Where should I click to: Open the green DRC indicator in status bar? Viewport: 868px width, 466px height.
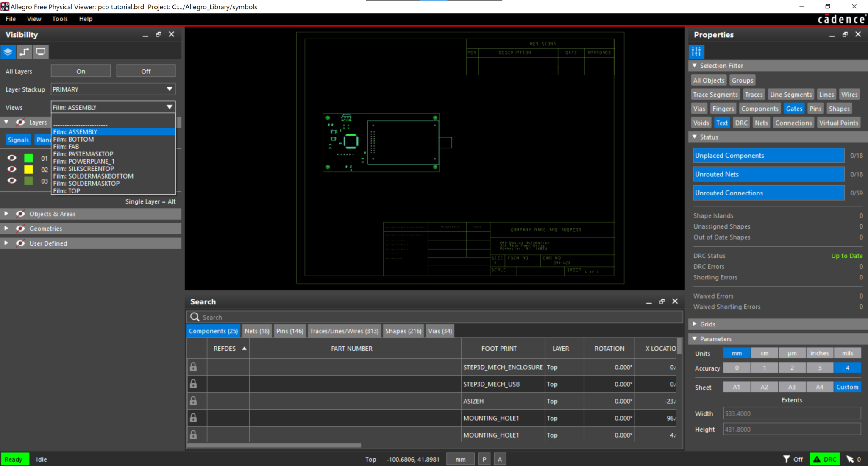coord(823,459)
